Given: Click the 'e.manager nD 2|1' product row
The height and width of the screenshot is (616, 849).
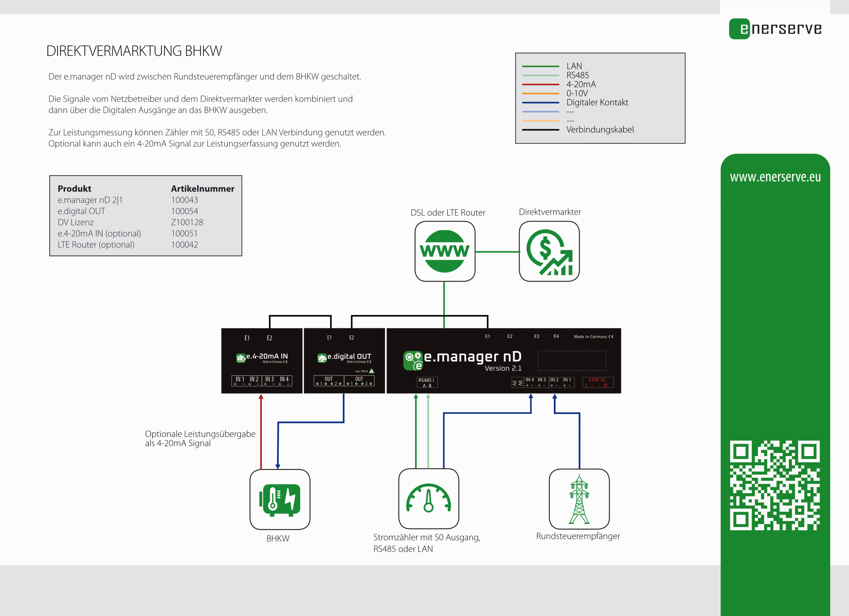Looking at the screenshot, I should pos(90,200).
